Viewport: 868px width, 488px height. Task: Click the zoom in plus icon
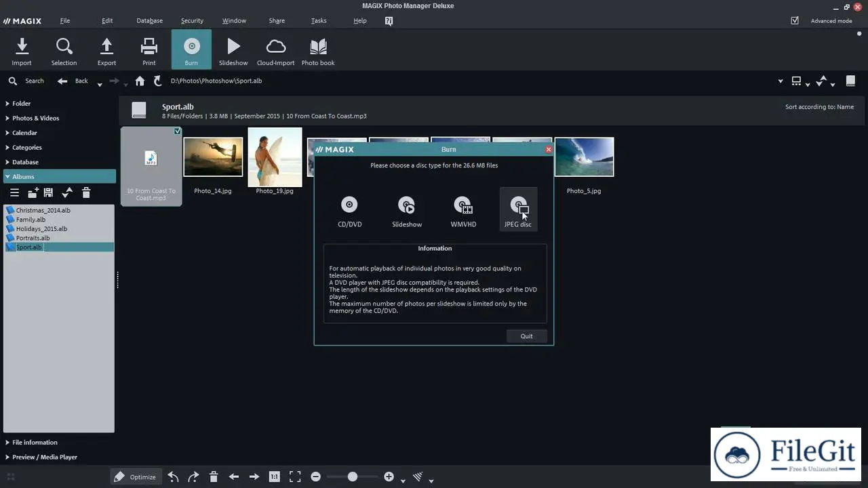point(389,477)
